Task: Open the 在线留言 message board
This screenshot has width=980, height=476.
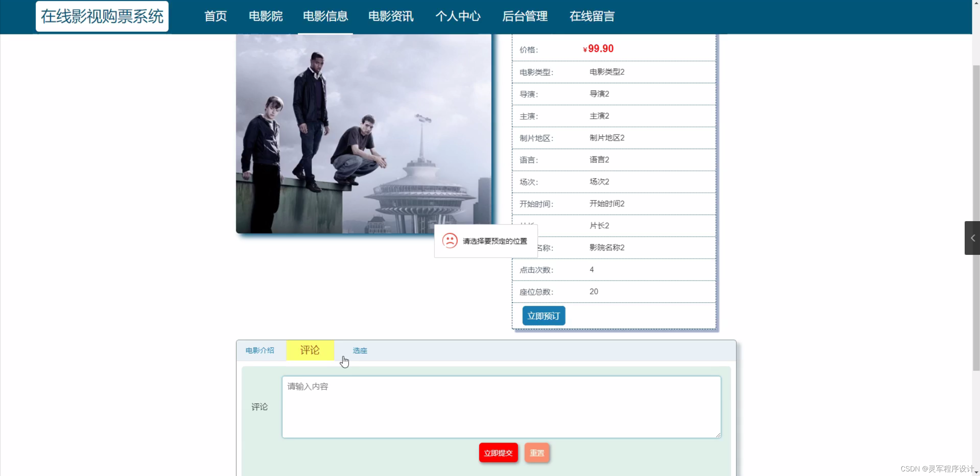Action: [x=591, y=16]
